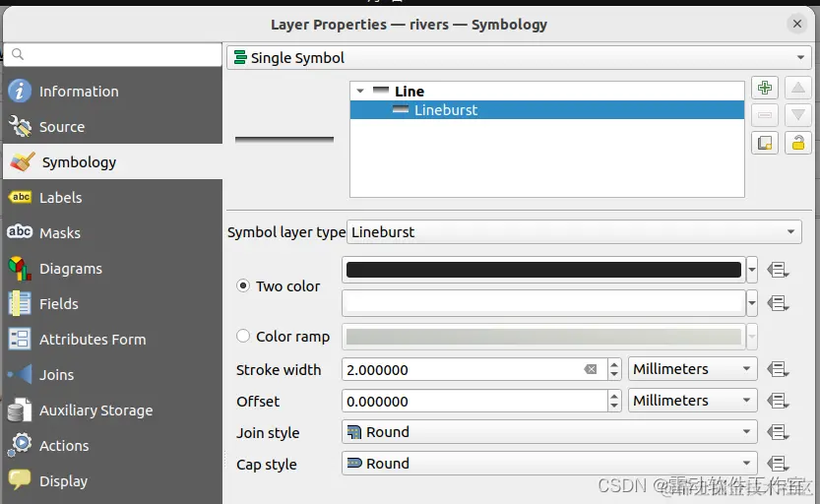
Task: Click the Labels abc icon
Action: tap(20, 197)
